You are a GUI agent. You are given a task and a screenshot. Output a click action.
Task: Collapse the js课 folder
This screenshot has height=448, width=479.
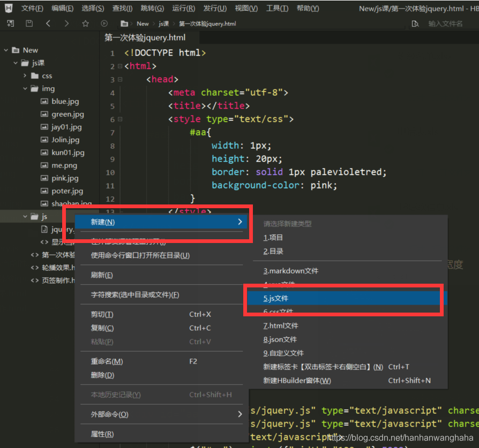click(16, 63)
